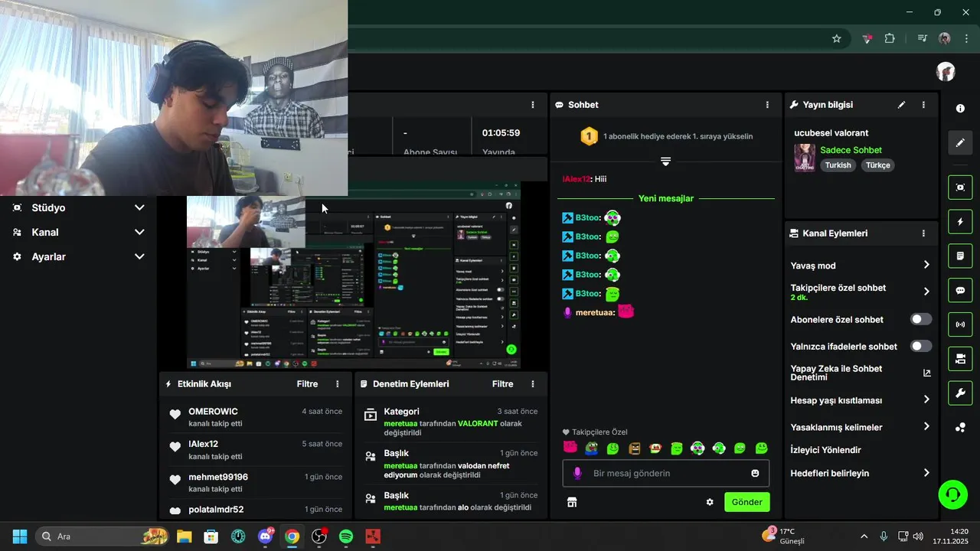Open stream stats panel three-dot menu
The height and width of the screenshot is (551, 980).
533,105
